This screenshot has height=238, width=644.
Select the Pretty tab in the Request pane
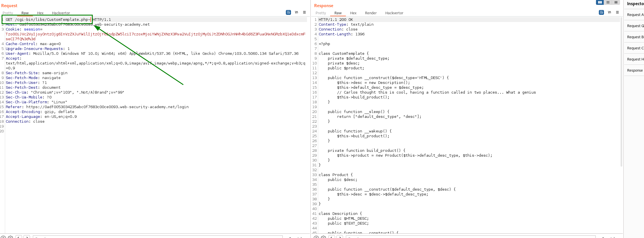click(x=8, y=13)
